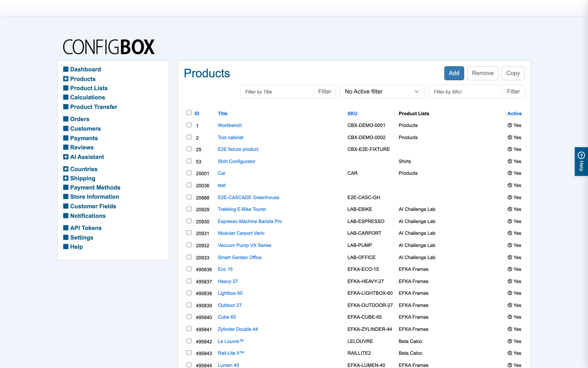Click the square icon beside Product Transfer
588x368 pixels.
66,107
